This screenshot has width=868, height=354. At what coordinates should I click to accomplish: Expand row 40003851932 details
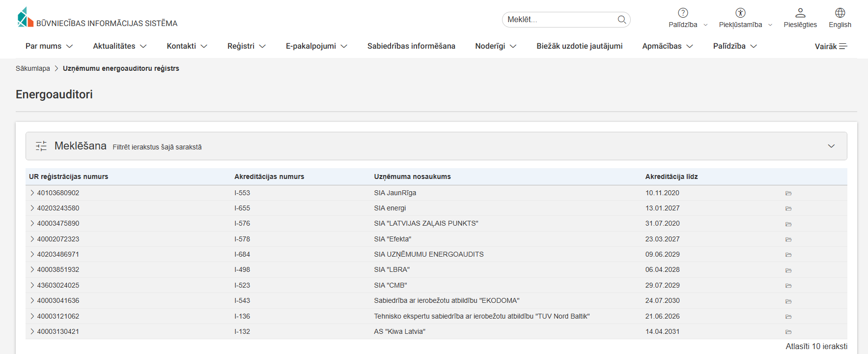[x=32, y=269]
